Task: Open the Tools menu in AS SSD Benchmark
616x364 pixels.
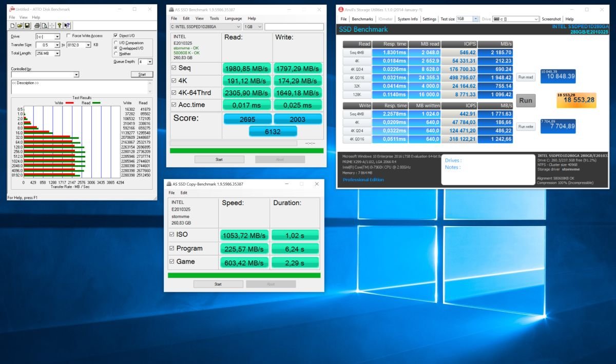Action: point(214,18)
